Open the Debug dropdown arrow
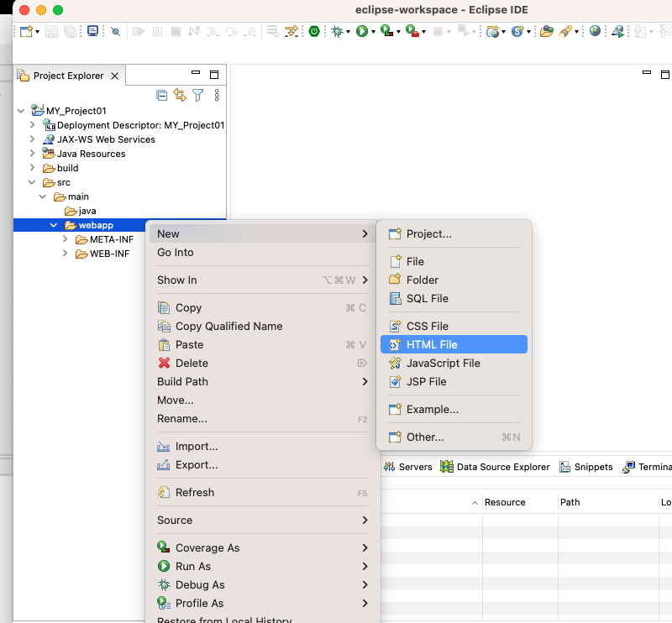 [x=348, y=32]
